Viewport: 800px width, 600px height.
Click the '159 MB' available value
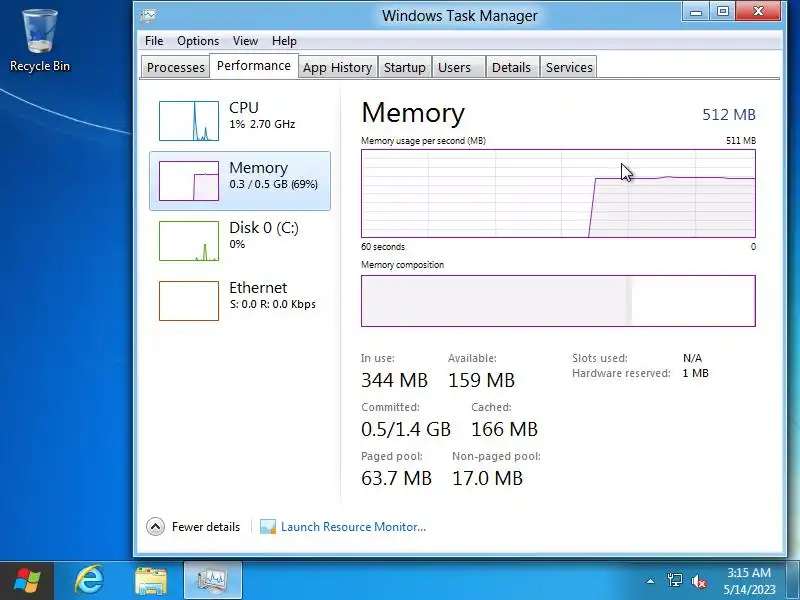click(x=482, y=380)
